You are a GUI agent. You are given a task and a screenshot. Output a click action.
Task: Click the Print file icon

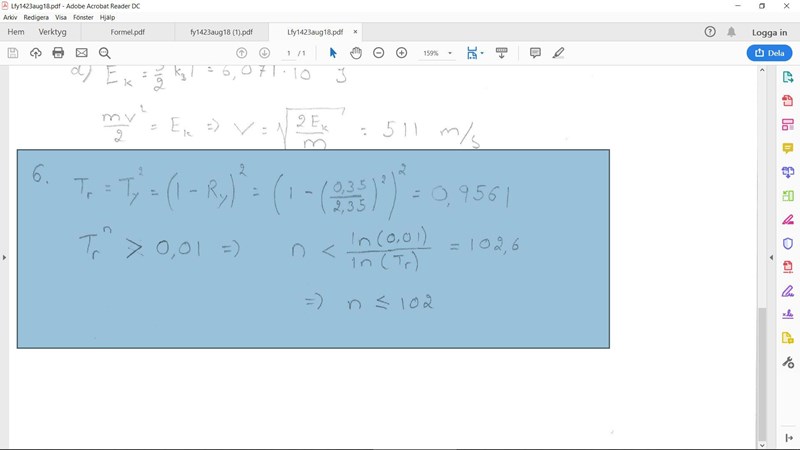click(58, 53)
